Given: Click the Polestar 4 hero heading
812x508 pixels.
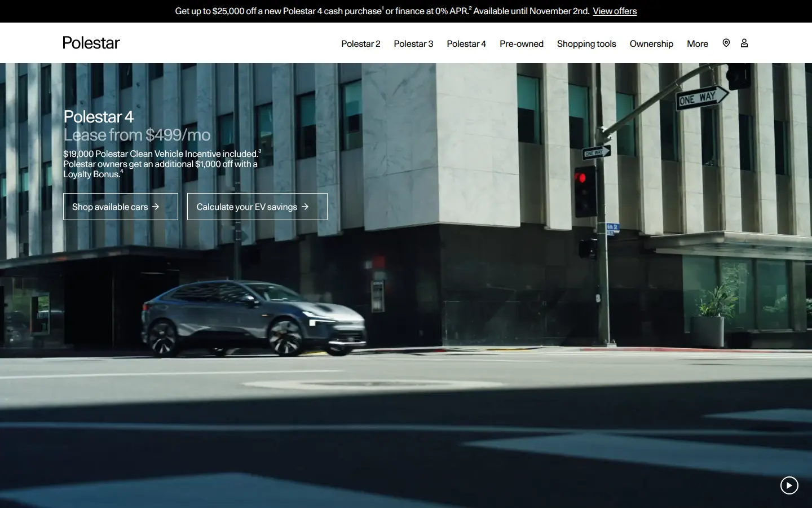Looking at the screenshot, I should (99, 117).
